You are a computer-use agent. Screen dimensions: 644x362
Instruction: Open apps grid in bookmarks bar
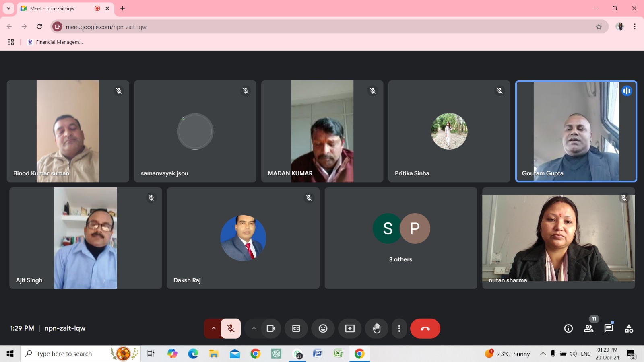point(11,42)
